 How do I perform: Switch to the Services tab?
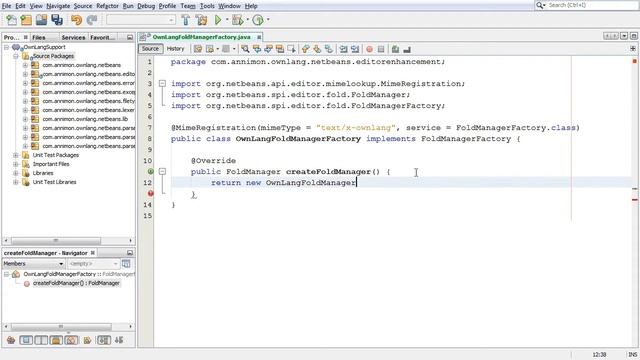[x=73, y=37]
